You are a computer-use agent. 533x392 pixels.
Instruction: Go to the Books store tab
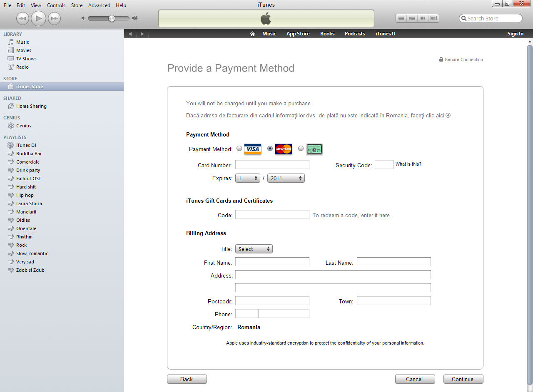(327, 34)
